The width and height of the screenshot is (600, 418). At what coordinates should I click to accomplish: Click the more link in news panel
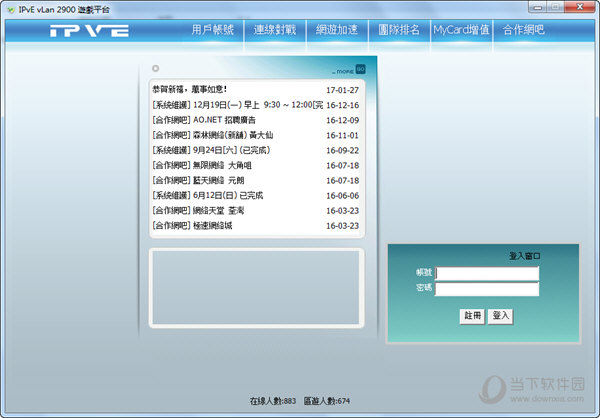(343, 71)
